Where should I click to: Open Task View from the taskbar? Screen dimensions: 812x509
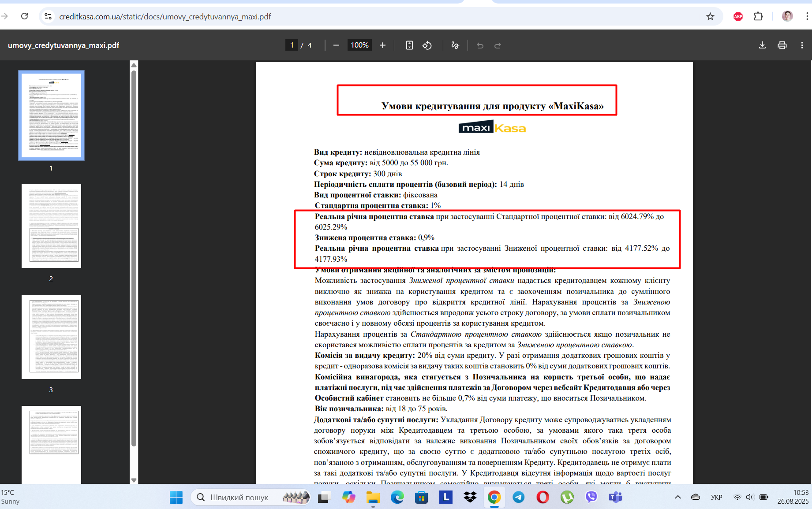click(x=325, y=497)
